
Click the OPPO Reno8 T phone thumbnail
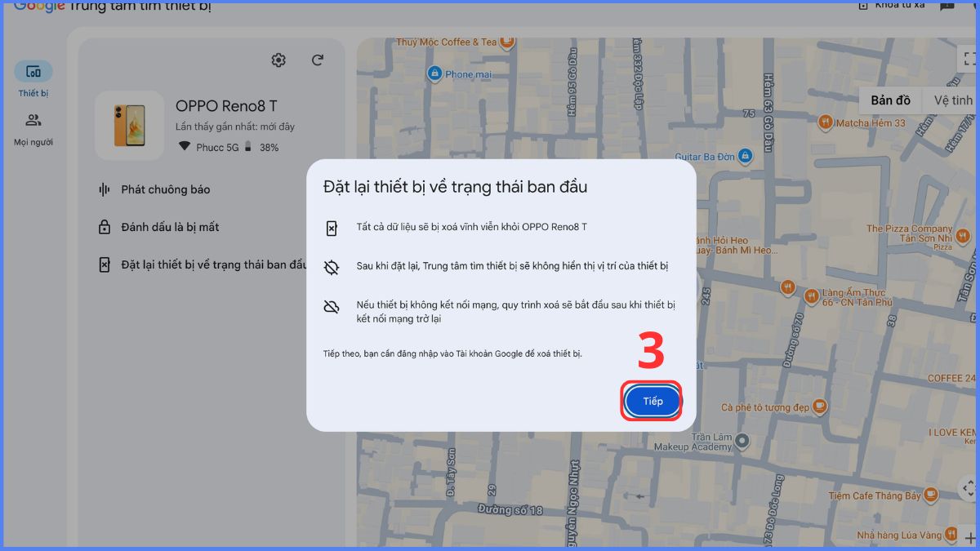129,125
